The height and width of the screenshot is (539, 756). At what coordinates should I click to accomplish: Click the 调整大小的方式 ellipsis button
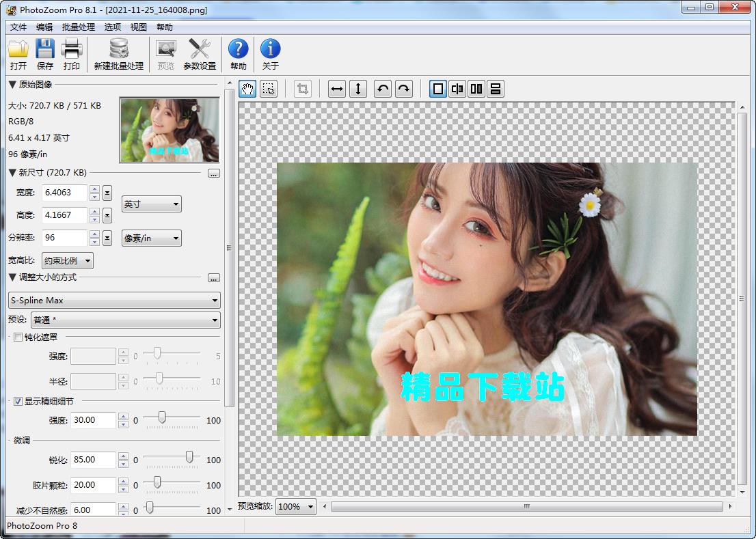(214, 278)
